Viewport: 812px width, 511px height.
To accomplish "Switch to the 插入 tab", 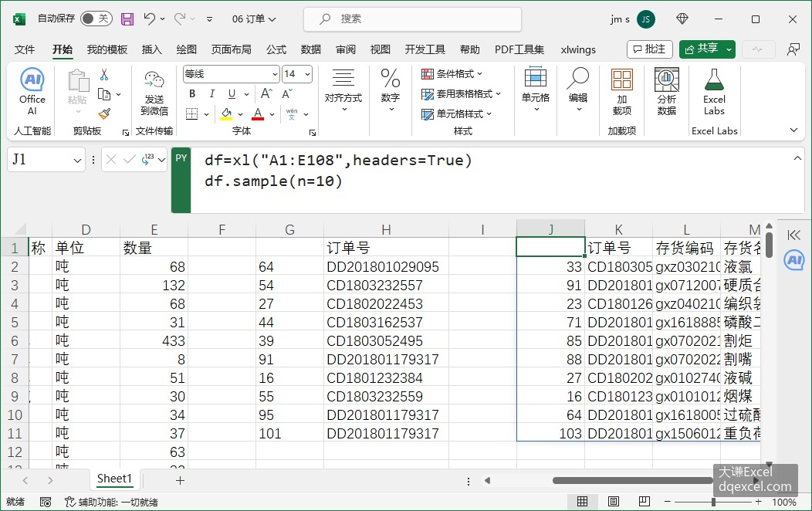I will click(x=151, y=49).
